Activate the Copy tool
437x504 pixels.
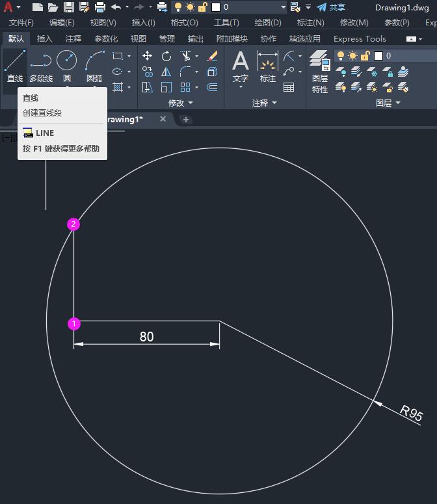[x=147, y=72]
